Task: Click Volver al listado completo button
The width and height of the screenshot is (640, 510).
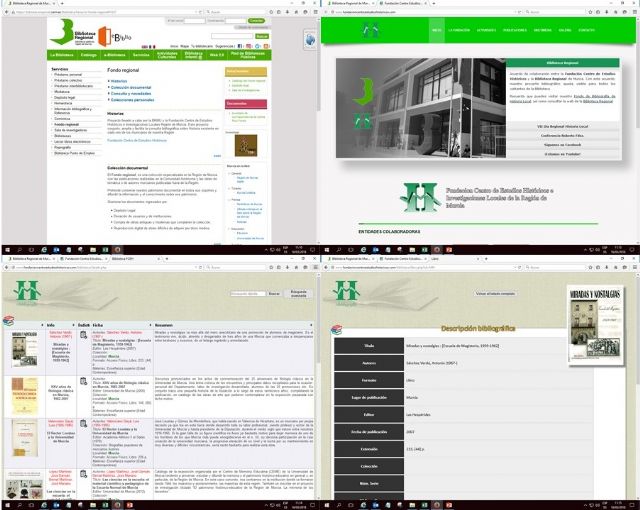Action: (495, 293)
